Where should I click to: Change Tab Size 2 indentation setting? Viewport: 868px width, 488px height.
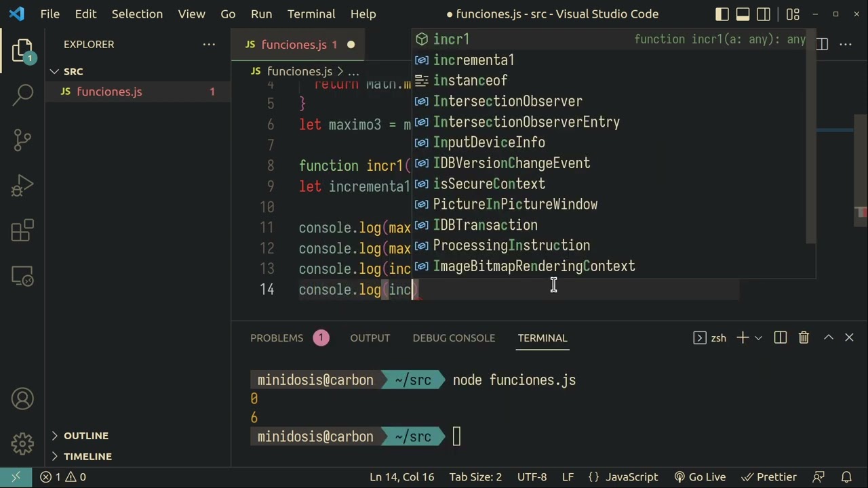[475, 477]
